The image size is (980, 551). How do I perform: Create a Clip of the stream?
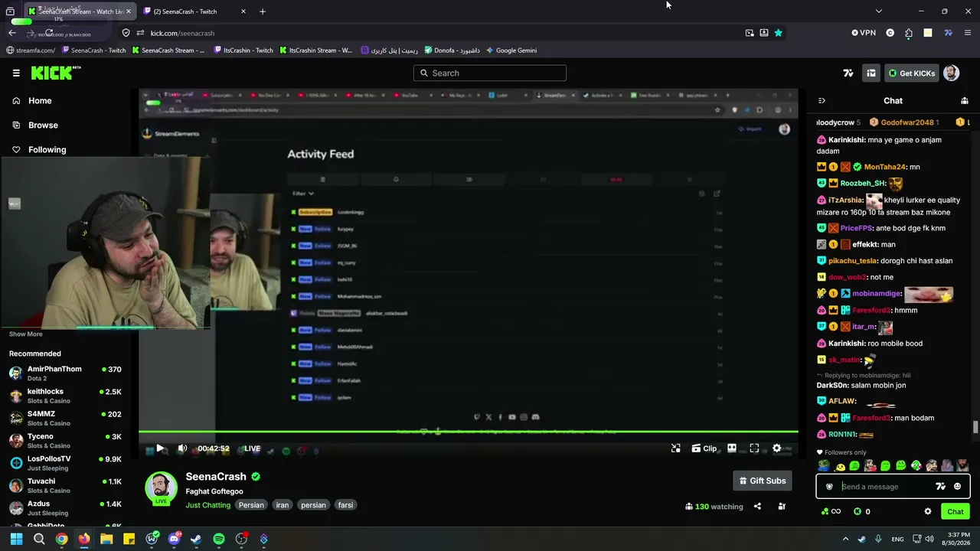[x=704, y=448]
